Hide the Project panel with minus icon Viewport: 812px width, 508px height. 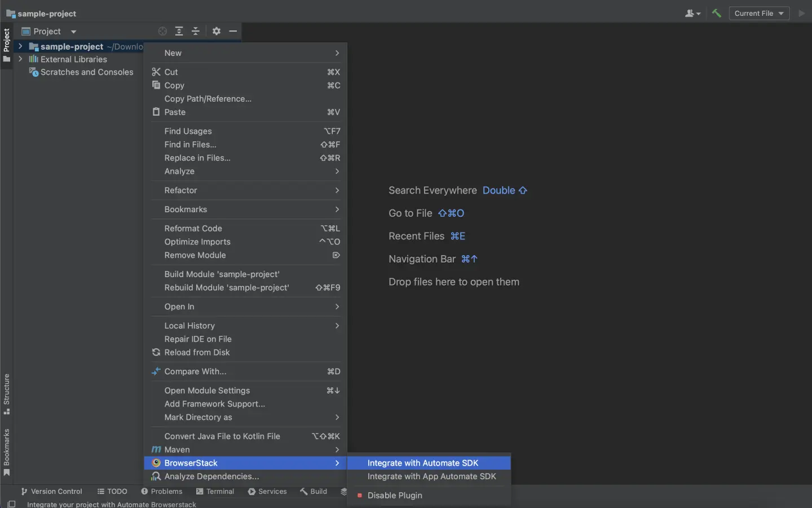click(233, 31)
